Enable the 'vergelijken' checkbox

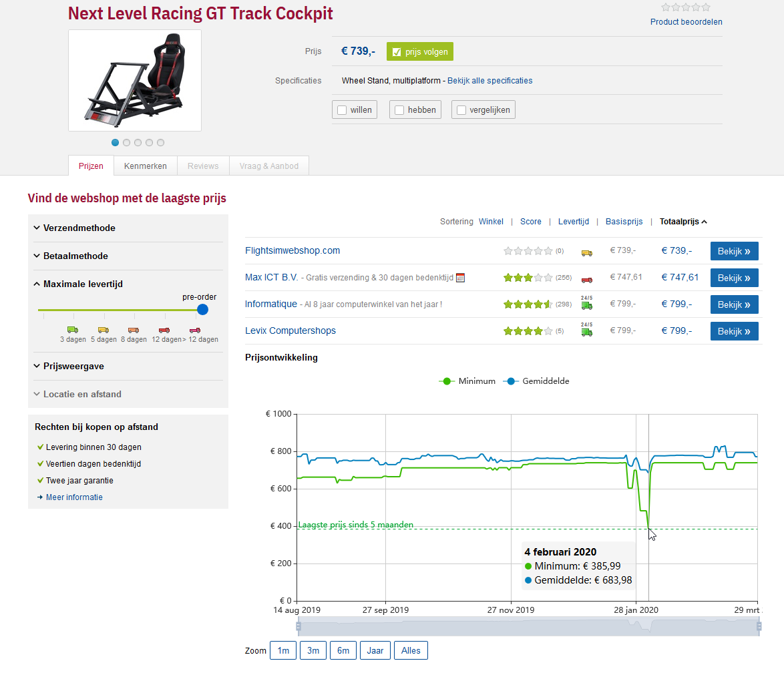[x=461, y=110]
